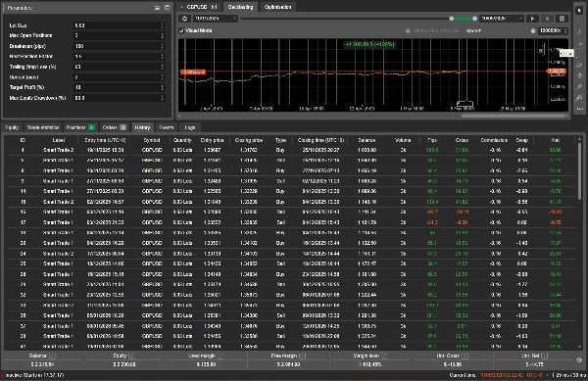Select the cursor pointer tool in the right toolbar
588x381 pixels.
[579, 11]
